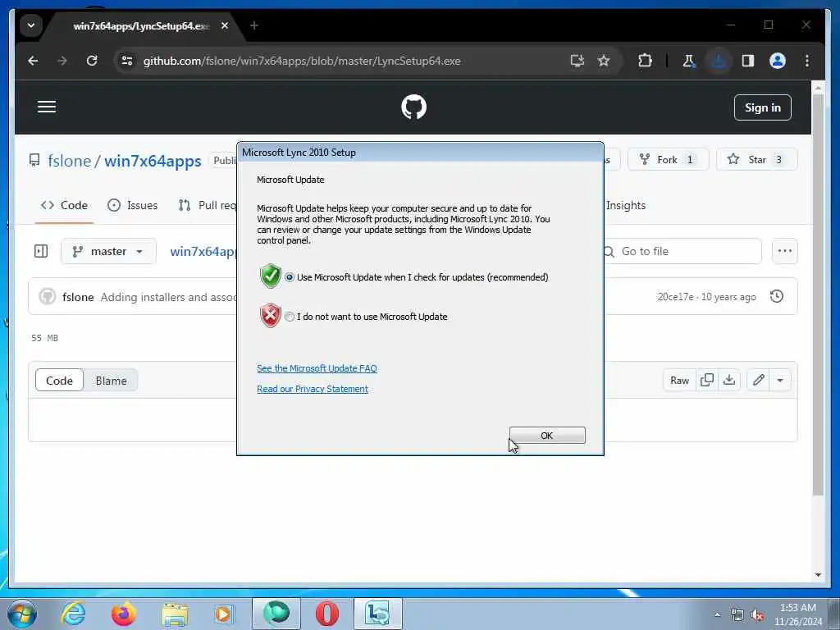Screen dimensions: 840x630
Task: Open tab search dropdown arrow
Action: tap(31, 25)
